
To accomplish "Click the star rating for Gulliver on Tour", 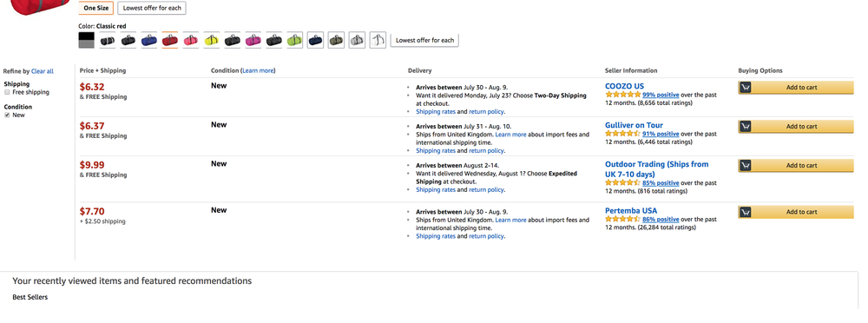I will (622, 134).
